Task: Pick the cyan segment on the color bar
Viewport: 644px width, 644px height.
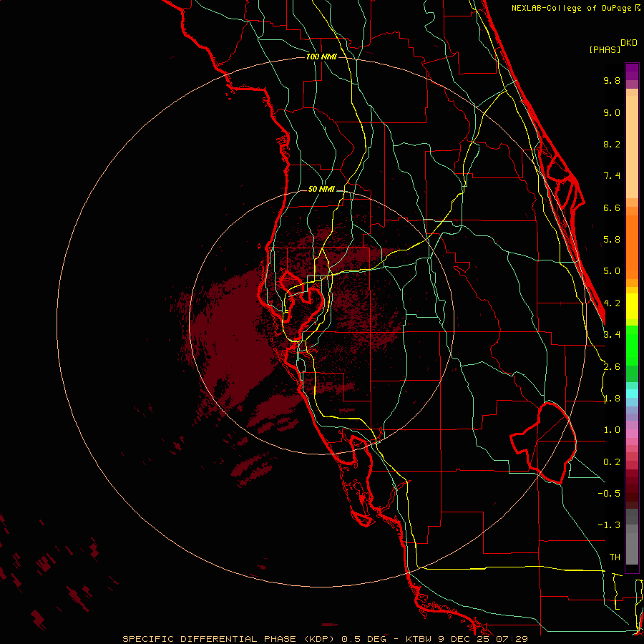Action: pyautogui.click(x=632, y=393)
